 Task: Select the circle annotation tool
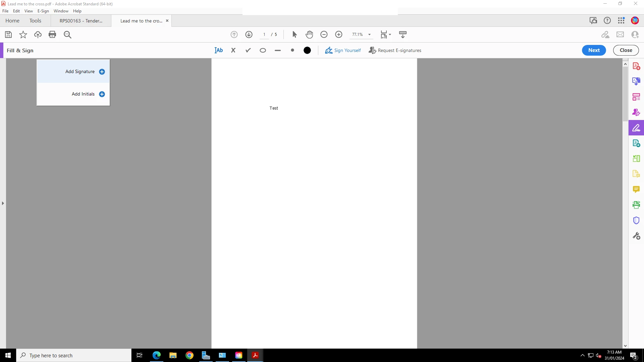pyautogui.click(x=263, y=50)
